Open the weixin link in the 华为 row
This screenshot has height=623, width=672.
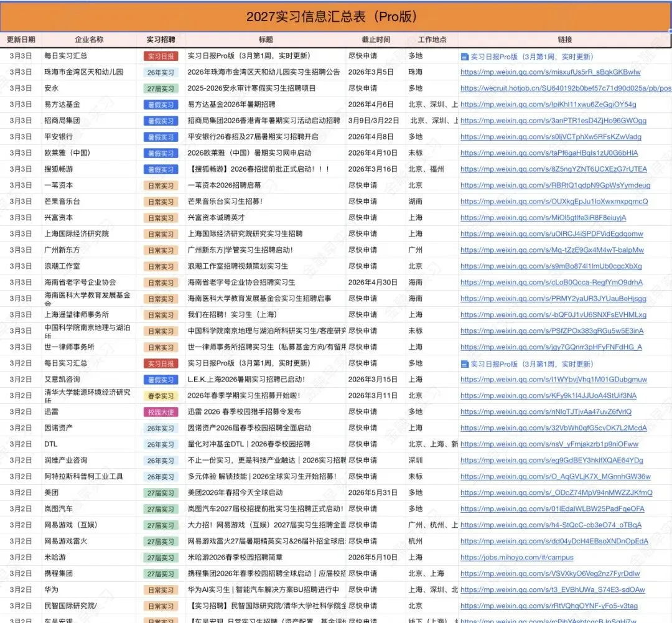[x=553, y=590]
